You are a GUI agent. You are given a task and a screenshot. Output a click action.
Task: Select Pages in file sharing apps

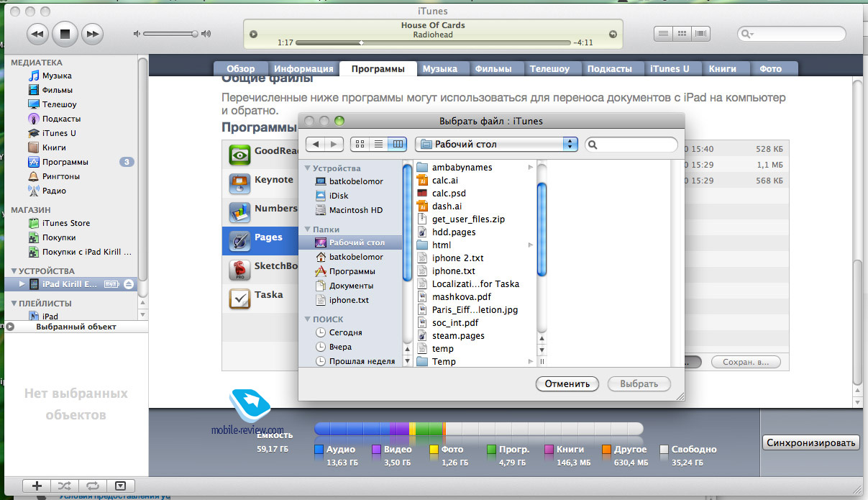tap(261, 240)
